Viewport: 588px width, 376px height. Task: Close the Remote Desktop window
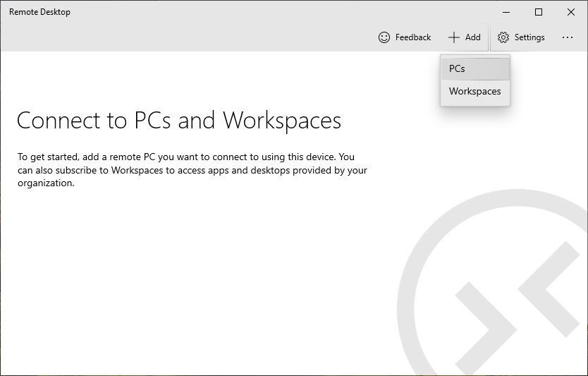tap(571, 12)
